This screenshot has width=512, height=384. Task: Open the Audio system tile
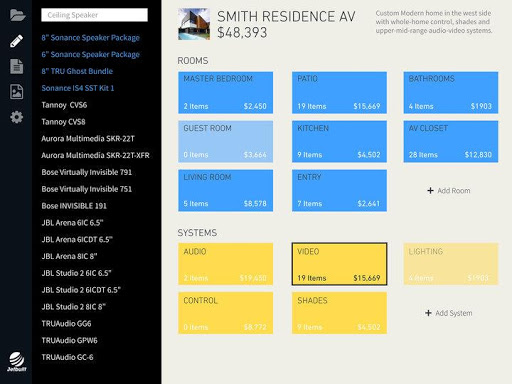point(225,264)
